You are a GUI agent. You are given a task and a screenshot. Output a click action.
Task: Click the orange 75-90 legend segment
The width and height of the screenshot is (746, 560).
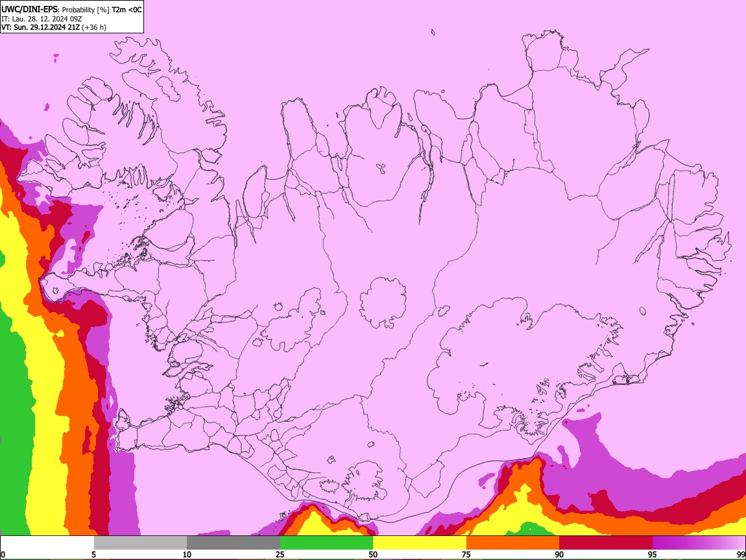[513, 543]
